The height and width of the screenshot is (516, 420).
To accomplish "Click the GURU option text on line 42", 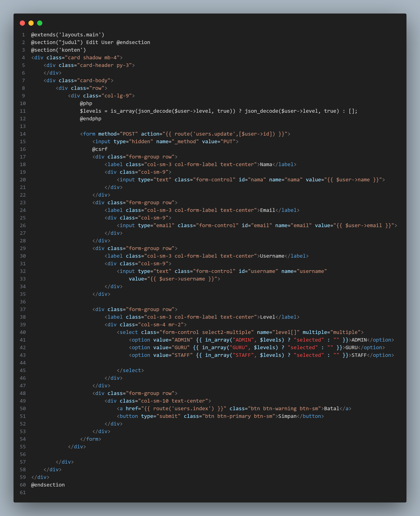I will 351,347.
